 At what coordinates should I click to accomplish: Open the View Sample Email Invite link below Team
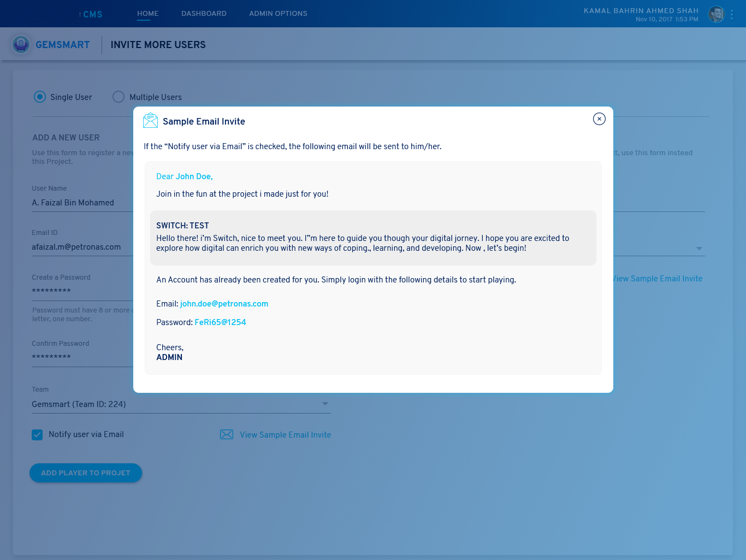(x=285, y=435)
